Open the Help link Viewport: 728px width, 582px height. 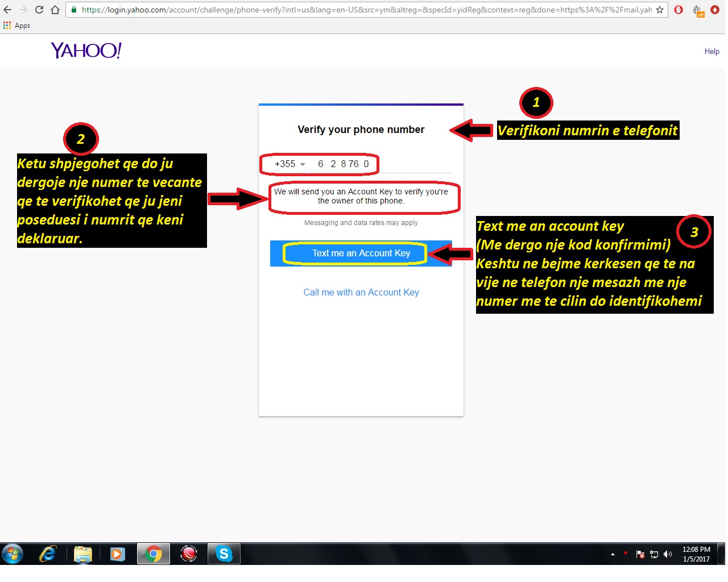pos(712,51)
